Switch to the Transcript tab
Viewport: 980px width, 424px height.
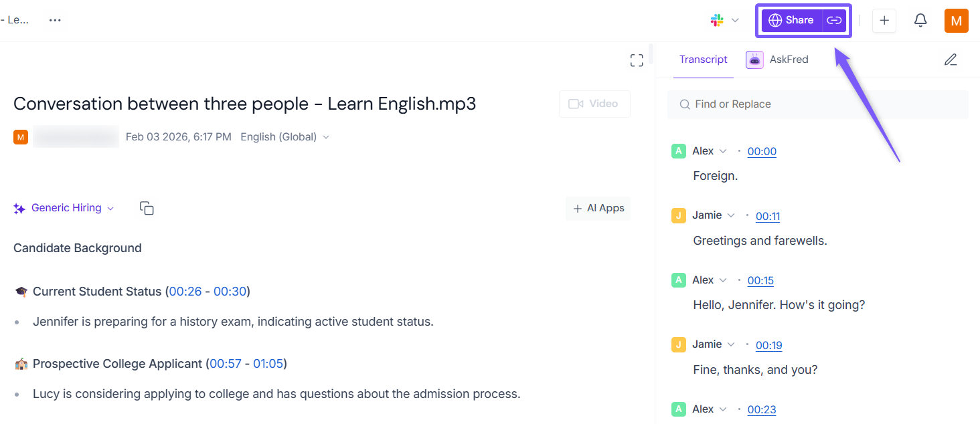coord(703,60)
